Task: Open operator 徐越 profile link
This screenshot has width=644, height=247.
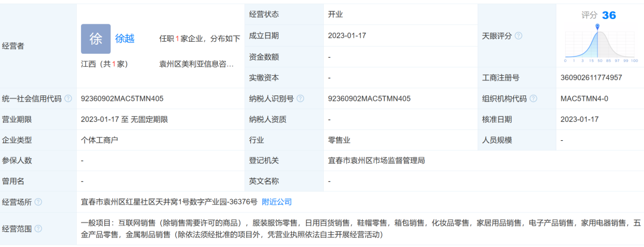Action: [x=125, y=39]
